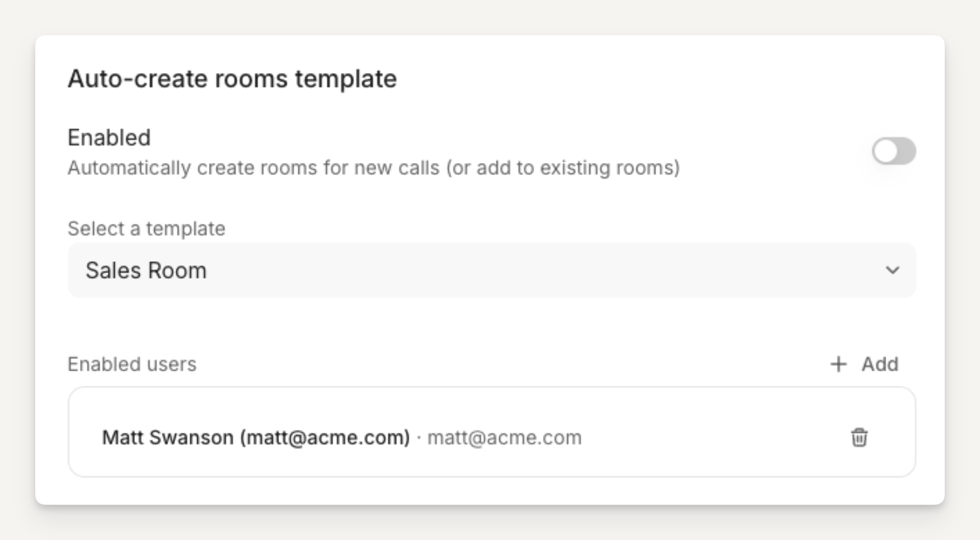Open the Sales Room template dropdown
This screenshot has height=540, width=980.
(491, 270)
